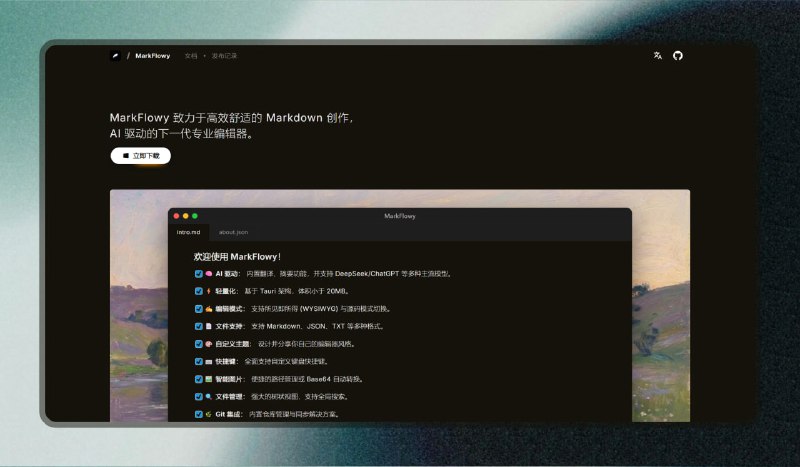Click the MarkFlowy feather logo icon
This screenshot has width=800, height=467.
coord(116,56)
